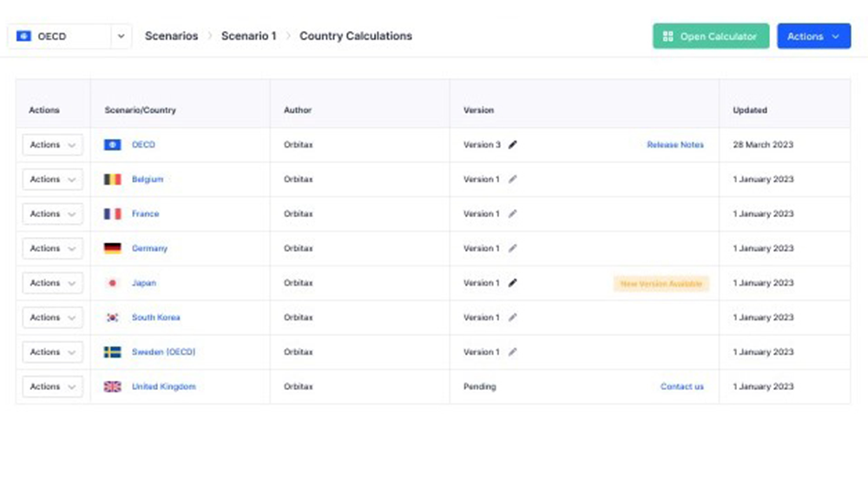868x487 pixels.
Task: Click the edit pencil in the Japan row
Action: 512,283
